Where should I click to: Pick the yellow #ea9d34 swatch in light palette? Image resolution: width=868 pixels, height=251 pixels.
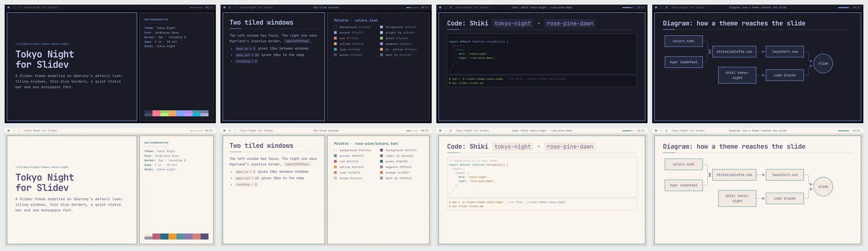tap(335, 167)
